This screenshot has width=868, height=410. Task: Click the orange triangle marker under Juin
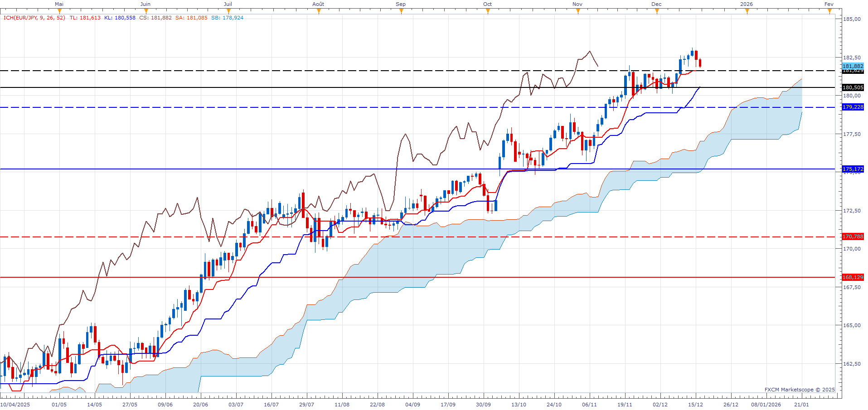pyautogui.click(x=145, y=11)
